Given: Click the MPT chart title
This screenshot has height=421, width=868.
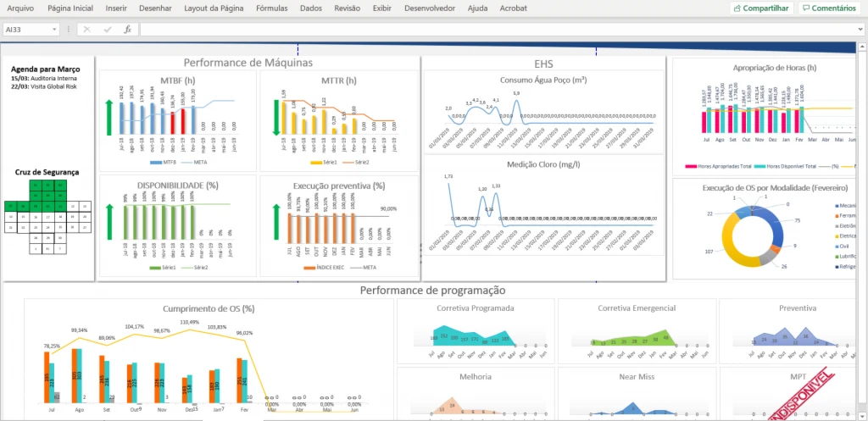Looking at the screenshot, I should (x=798, y=377).
